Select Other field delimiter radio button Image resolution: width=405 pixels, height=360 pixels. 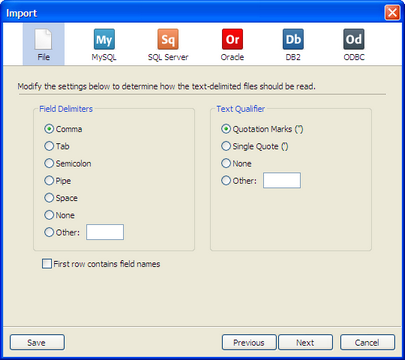[49, 232]
